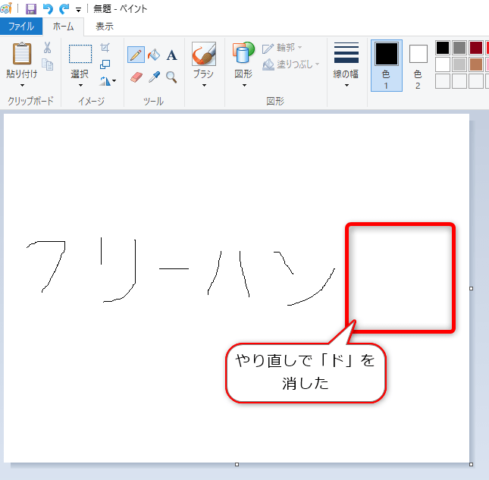Open the 選択 selection dropdown arrow
Viewport: 489px width, 480px height.
coord(80,85)
